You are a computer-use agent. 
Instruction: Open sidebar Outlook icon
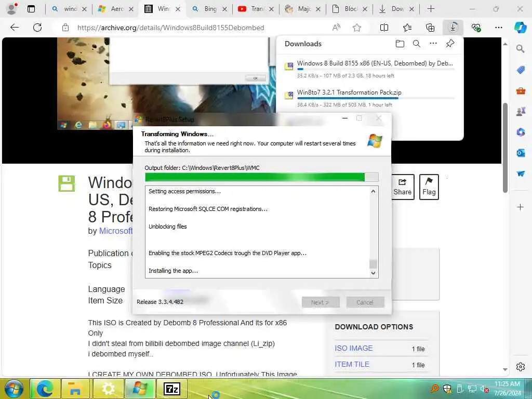click(x=521, y=153)
